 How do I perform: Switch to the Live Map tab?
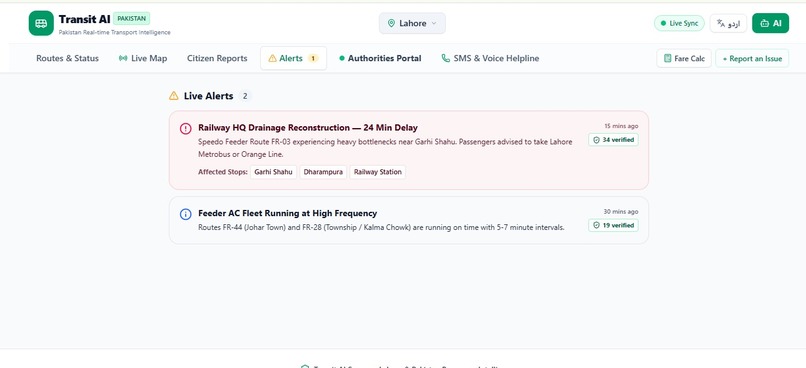143,58
